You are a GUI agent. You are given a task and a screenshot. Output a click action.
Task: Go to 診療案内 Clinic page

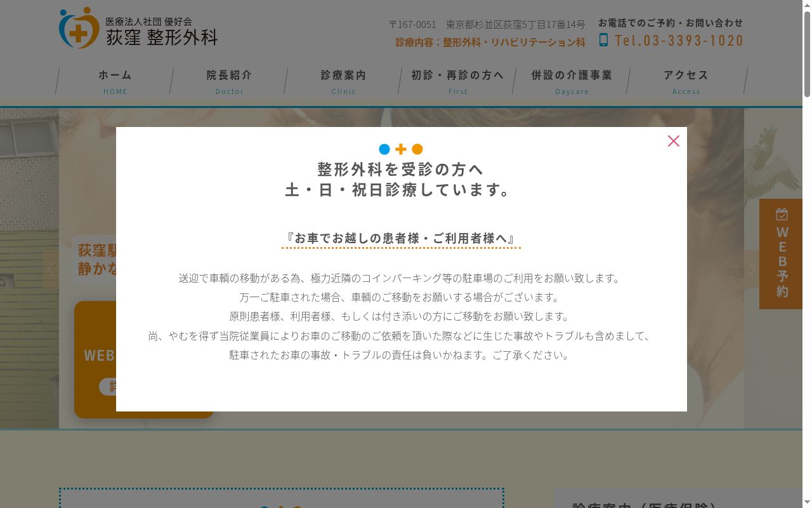(343, 81)
